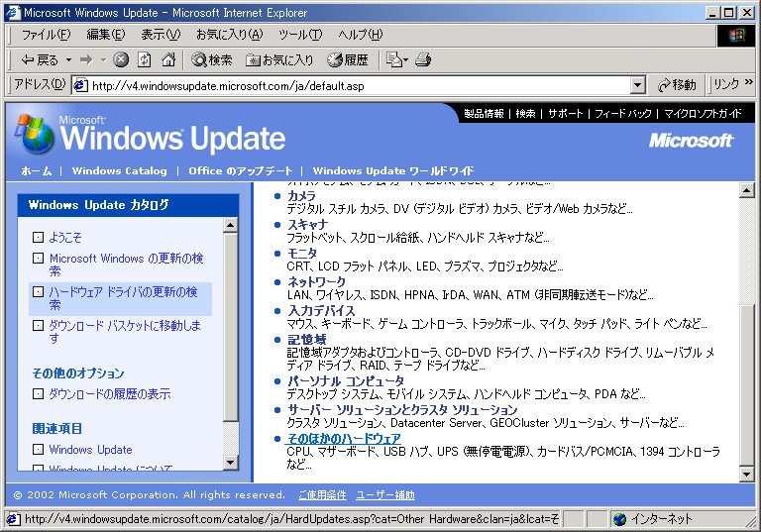Click the Forward arrow toolbar icon
The image size is (761, 532).
[x=86, y=60]
